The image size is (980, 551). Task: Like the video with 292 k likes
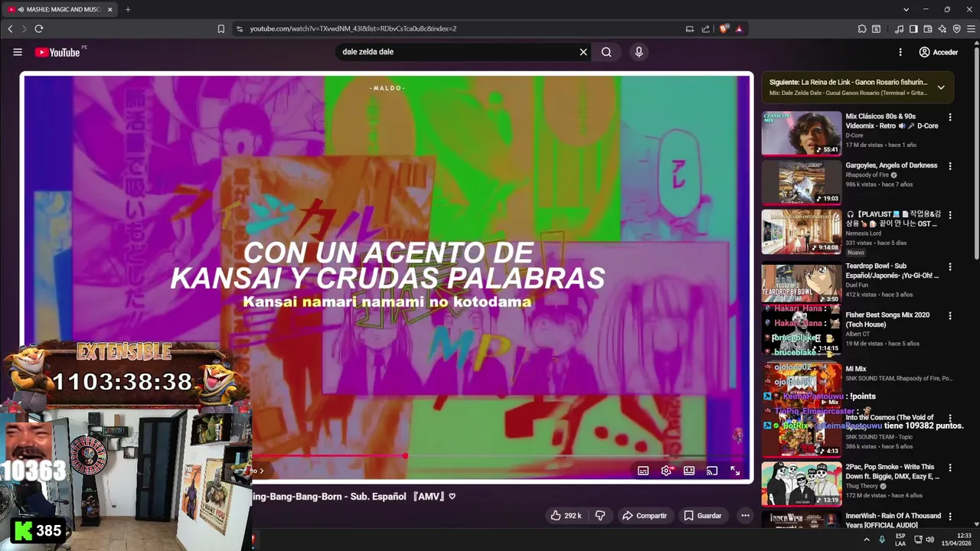point(565,516)
